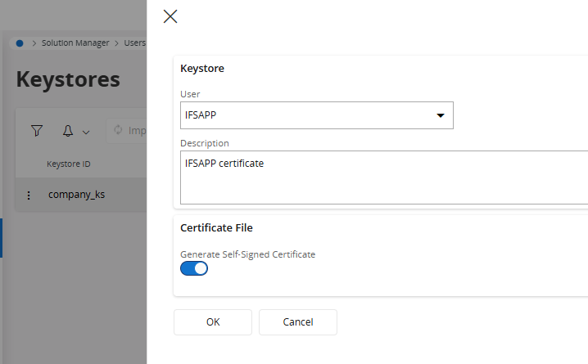
Task: Close the keystore dialog with X icon
Action: [x=170, y=16]
